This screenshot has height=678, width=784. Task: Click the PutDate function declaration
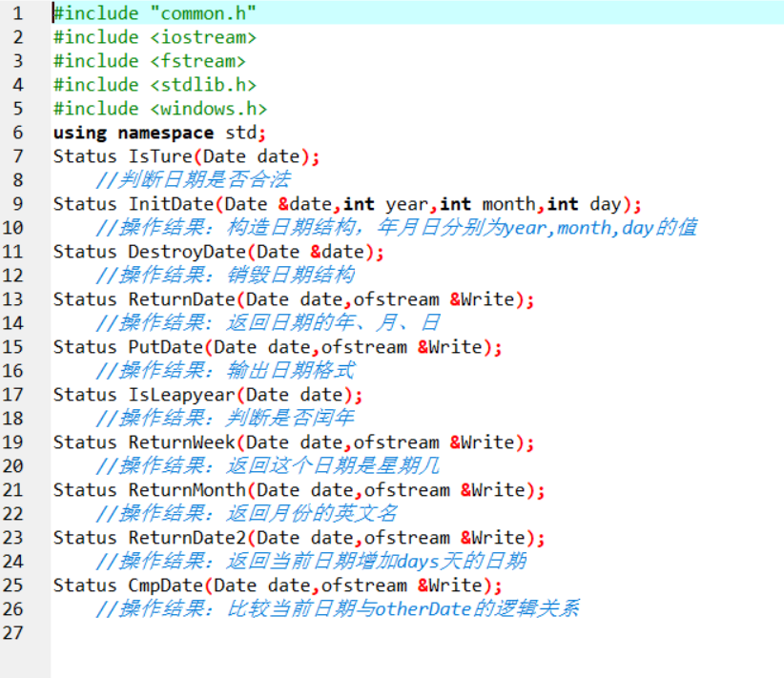(278, 347)
